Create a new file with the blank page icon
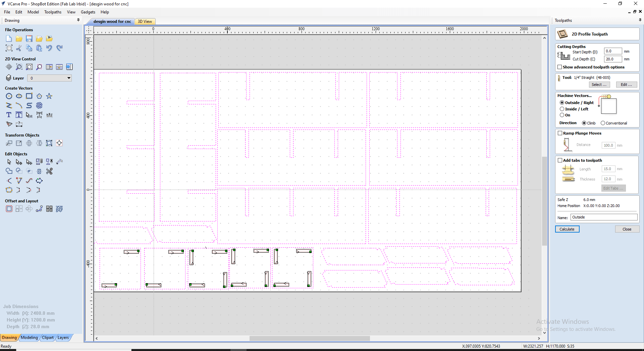Viewport: 644px width, 351px height. click(x=9, y=39)
